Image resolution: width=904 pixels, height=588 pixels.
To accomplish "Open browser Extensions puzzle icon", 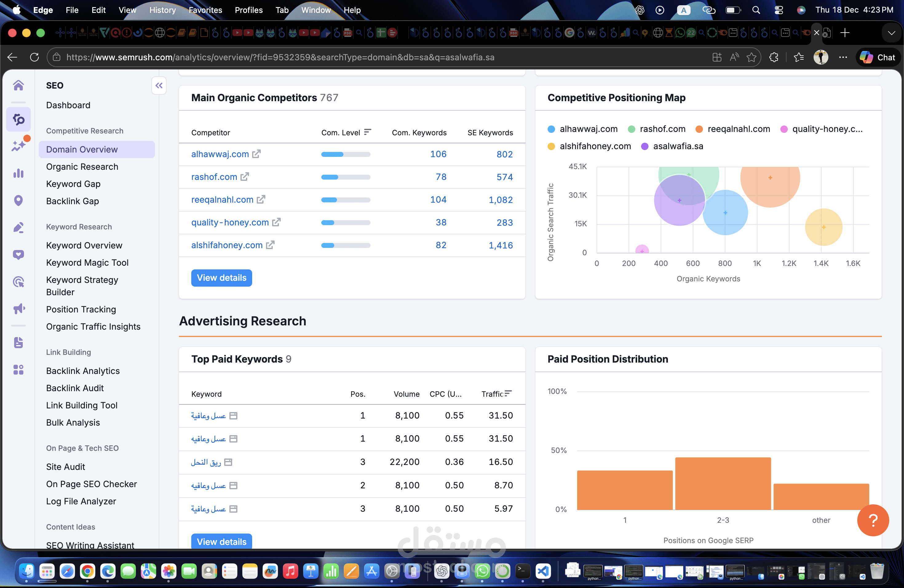I will 774,58.
